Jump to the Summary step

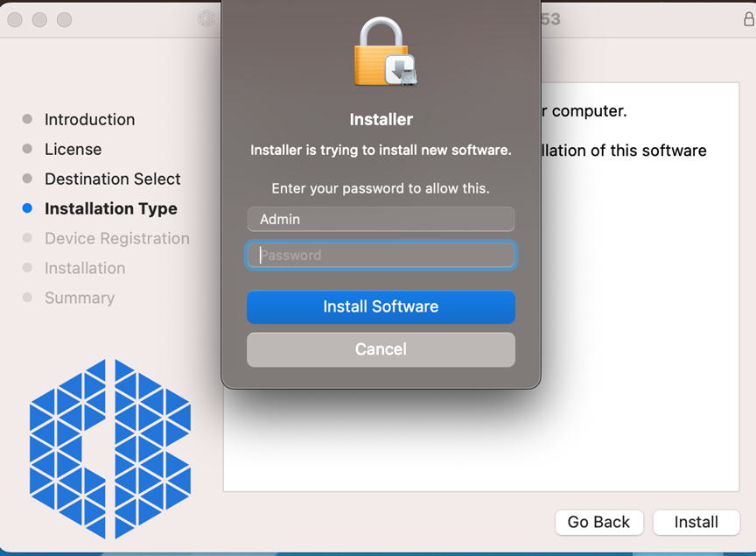pyautogui.click(x=80, y=299)
